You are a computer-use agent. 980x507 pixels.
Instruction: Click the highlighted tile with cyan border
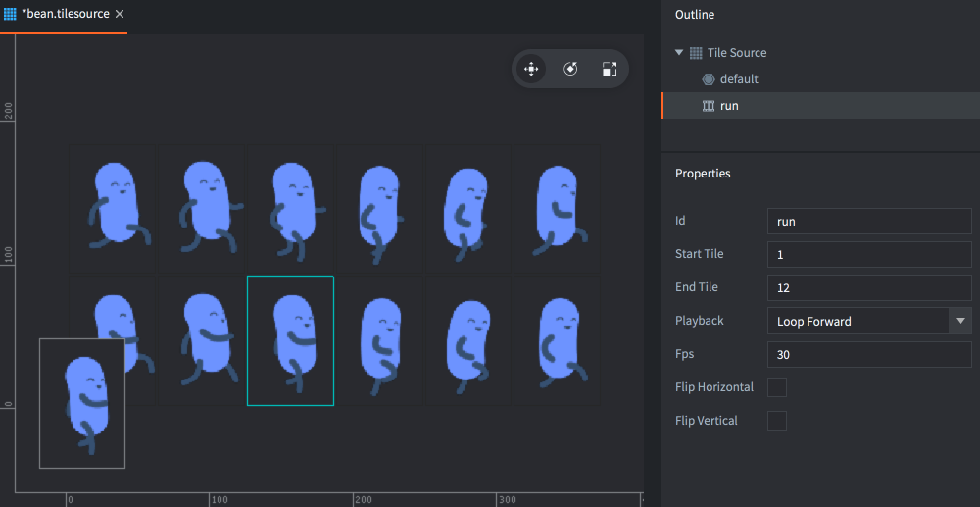point(290,340)
